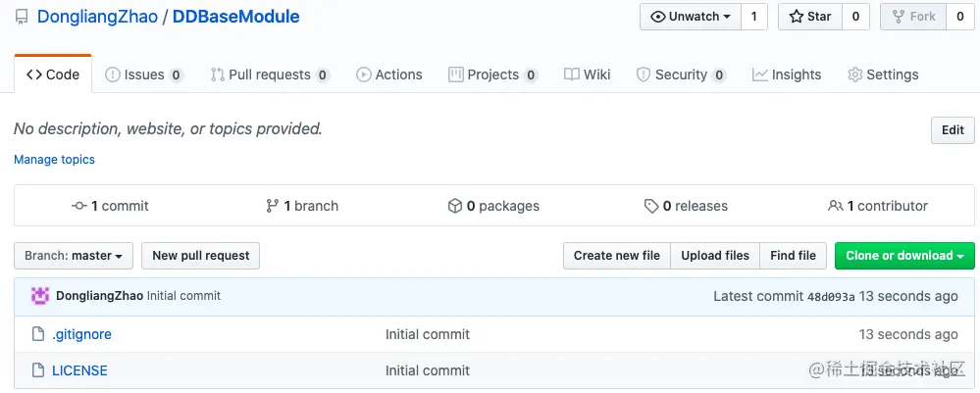Click the Manage topics link
The image size is (980, 393).
[x=54, y=159]
